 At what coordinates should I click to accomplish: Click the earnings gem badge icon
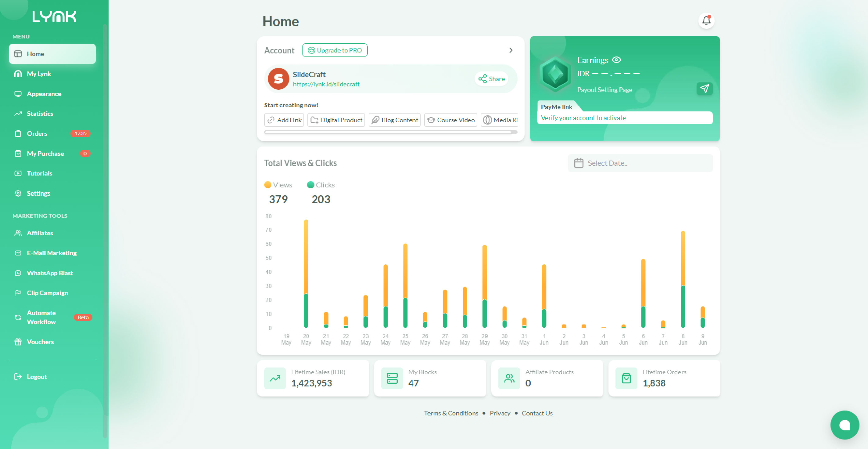tap(555, 74)
